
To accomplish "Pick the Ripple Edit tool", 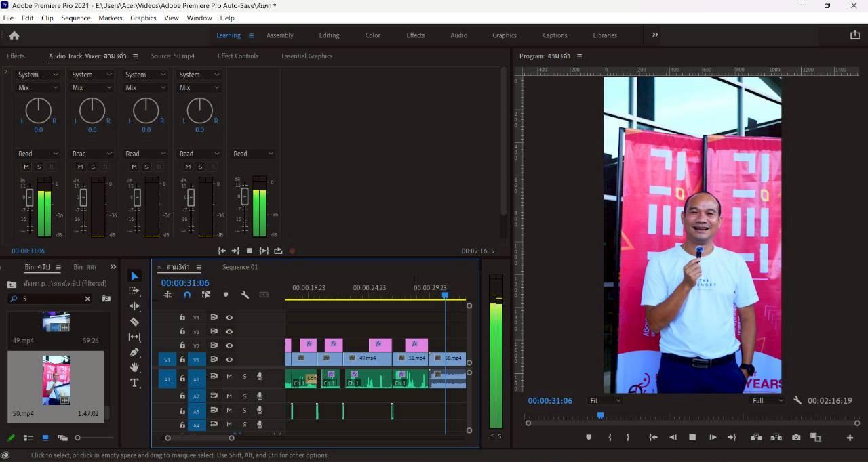I will click(134, 306).
